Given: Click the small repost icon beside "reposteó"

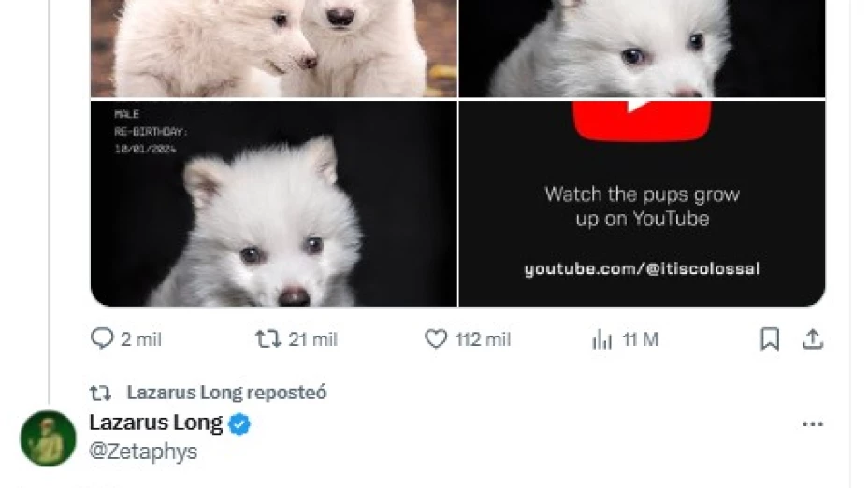Looking at the screenshot, I should [x=99, y=393].
